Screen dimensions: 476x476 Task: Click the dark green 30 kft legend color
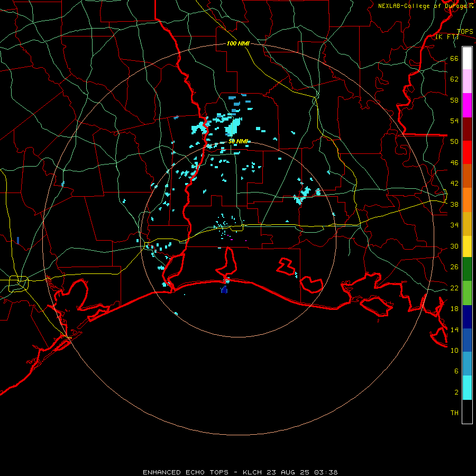click(x=467, y=269)
